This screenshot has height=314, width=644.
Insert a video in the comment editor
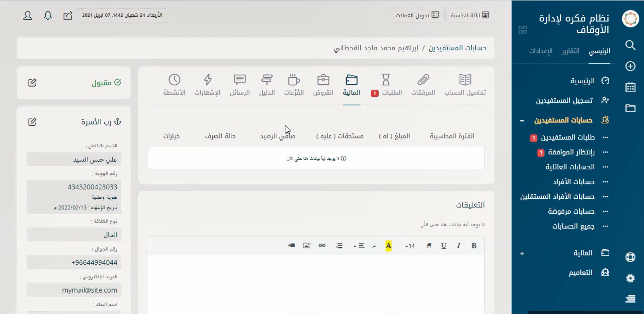[x=292, y=246]
